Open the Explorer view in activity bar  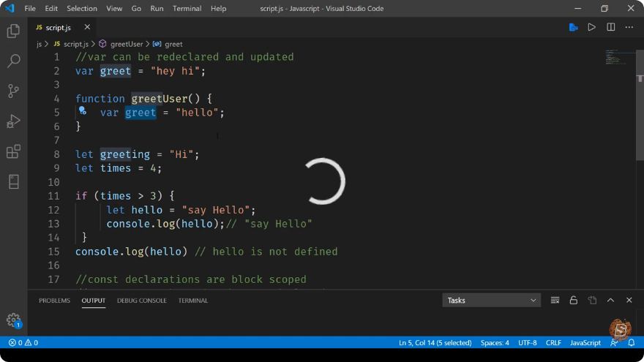pos(13,31)
